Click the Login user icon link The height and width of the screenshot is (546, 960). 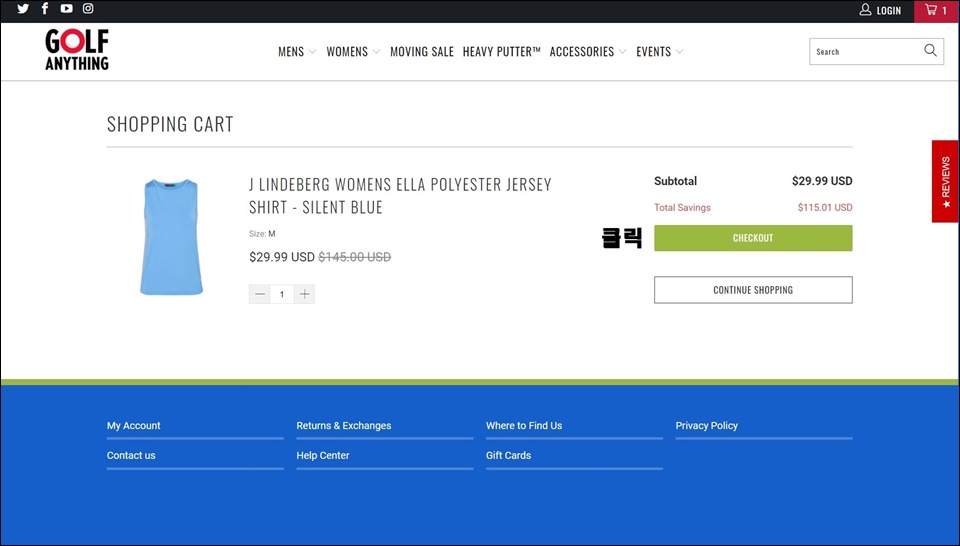pyautogui.click(x=880, y=10)
